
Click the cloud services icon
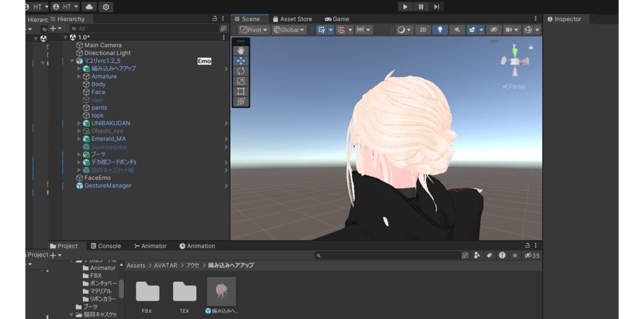89,6
